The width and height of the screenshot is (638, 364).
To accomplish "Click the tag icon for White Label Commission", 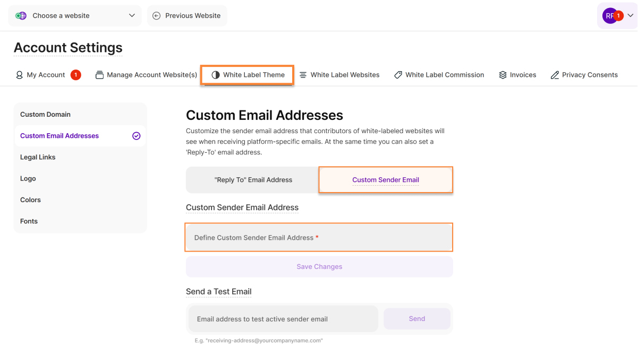I will [398, 75].
